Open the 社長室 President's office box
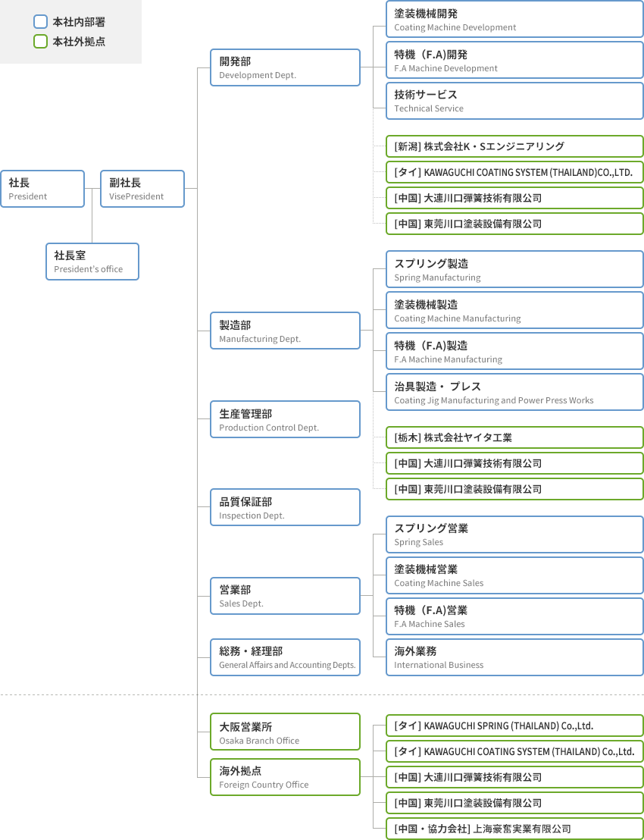The height and width of the screenshot is (840, 644). 92,262
